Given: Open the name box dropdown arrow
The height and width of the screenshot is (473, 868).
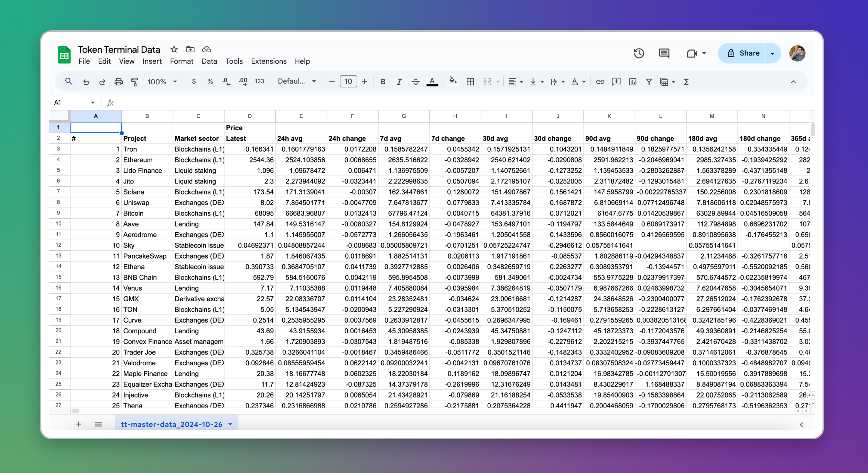Looking at the screenshot, I should 93,103.
